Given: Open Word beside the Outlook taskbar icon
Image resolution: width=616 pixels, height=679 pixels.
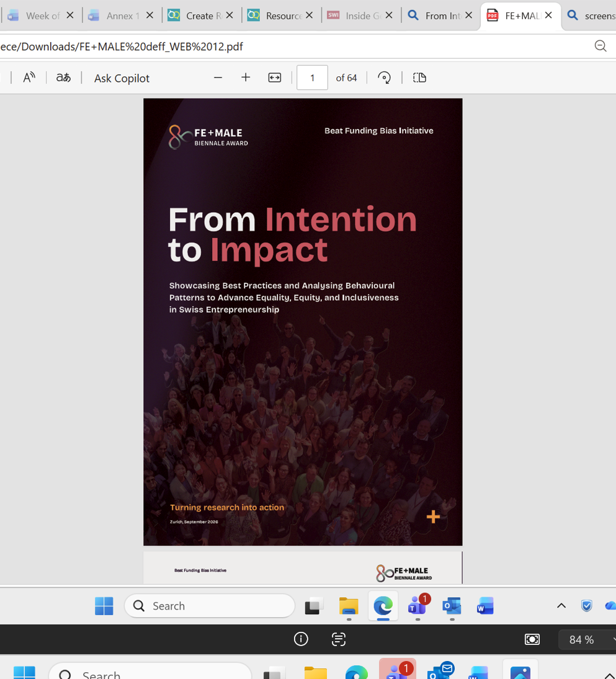Looking at the screenshot, I should click(x=485, y=606).
